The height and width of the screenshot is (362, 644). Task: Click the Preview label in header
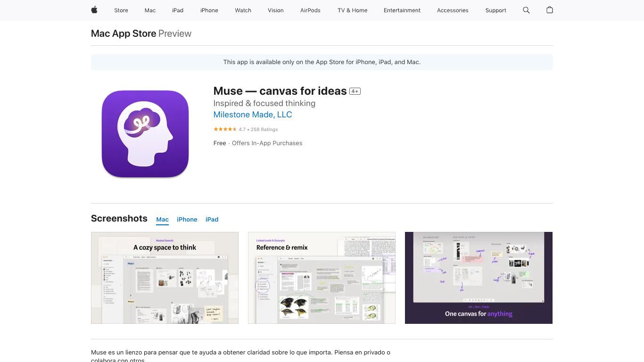point(175,33)
